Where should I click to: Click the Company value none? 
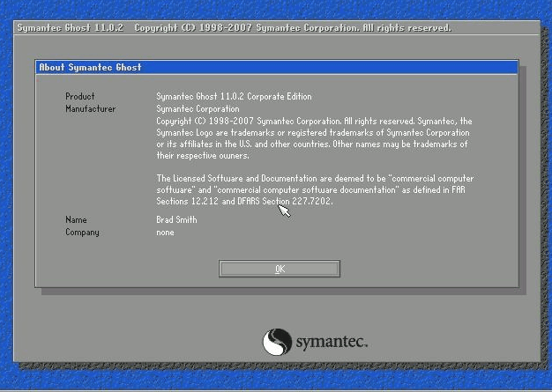click(x=165, y=232)
